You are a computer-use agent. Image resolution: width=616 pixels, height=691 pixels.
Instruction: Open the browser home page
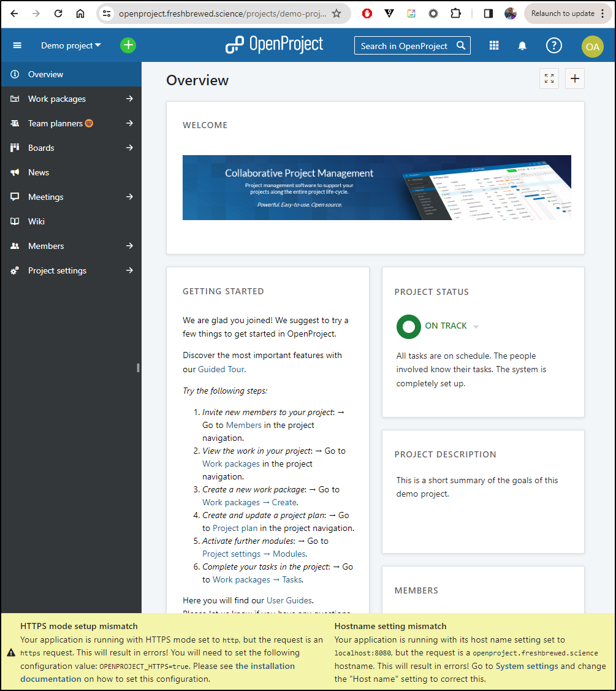click(x=80, y=13)
